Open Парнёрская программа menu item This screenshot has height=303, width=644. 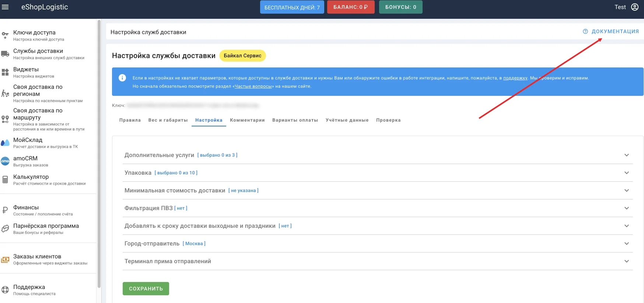(48, 229)
